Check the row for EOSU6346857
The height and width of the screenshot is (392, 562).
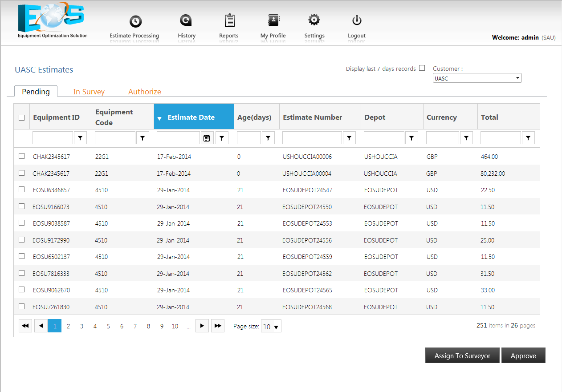[21, 189]
